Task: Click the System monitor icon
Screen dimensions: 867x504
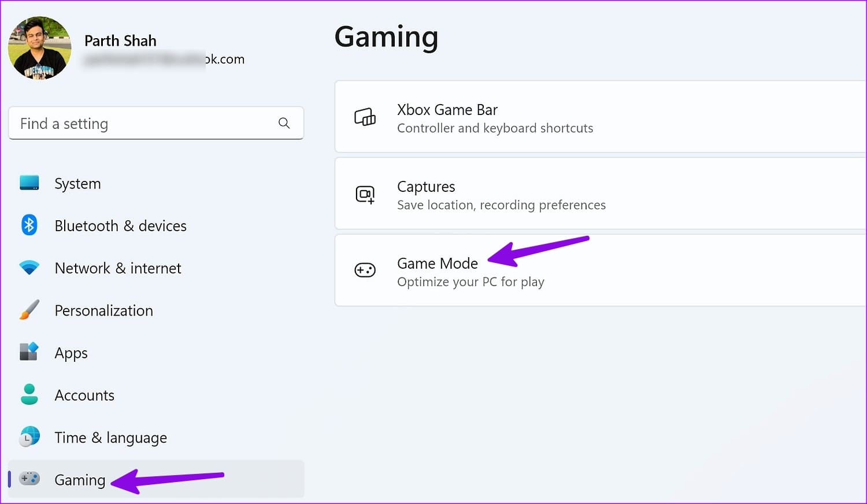Action: click(x=29, y=183)
